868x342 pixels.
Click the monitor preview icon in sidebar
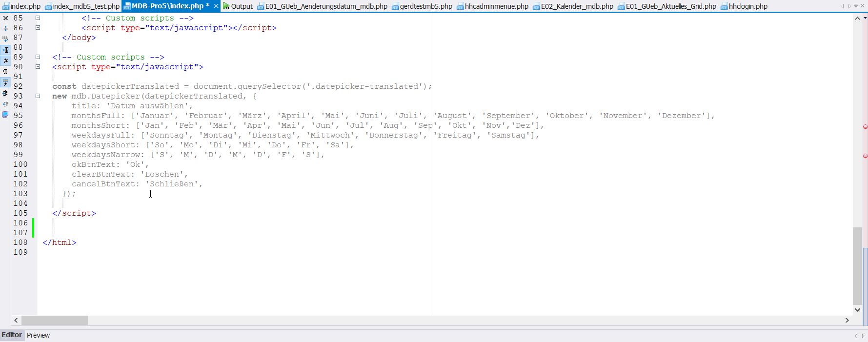(5, 115)
